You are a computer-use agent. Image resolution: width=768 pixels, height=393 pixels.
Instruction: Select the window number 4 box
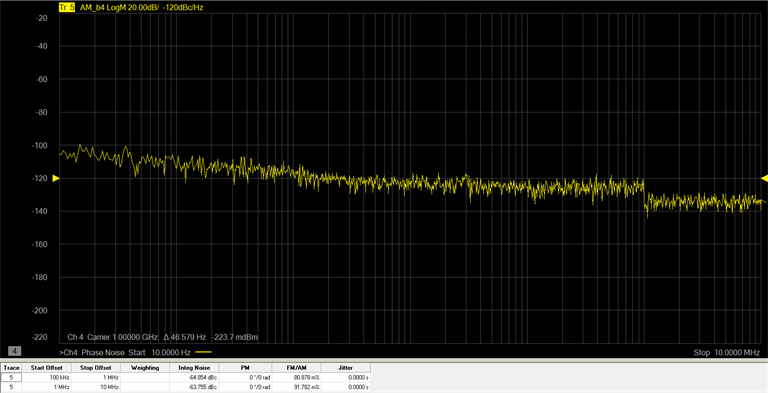pos(15,351)
